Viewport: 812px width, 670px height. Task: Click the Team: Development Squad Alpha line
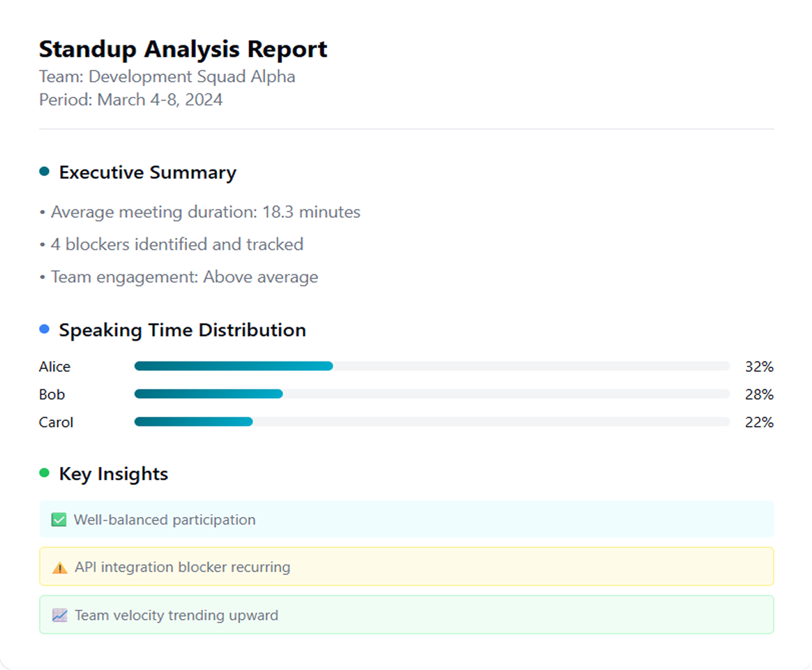[x=167, y=77]
